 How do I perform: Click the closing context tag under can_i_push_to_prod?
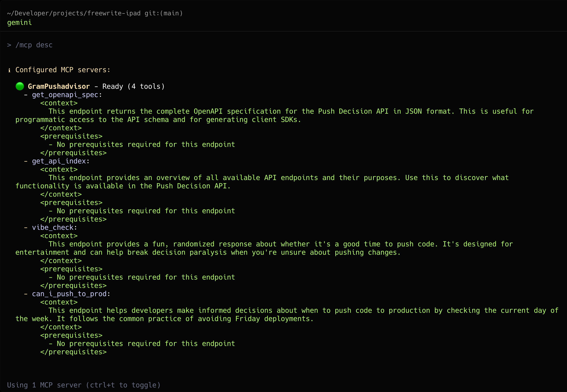61,327
